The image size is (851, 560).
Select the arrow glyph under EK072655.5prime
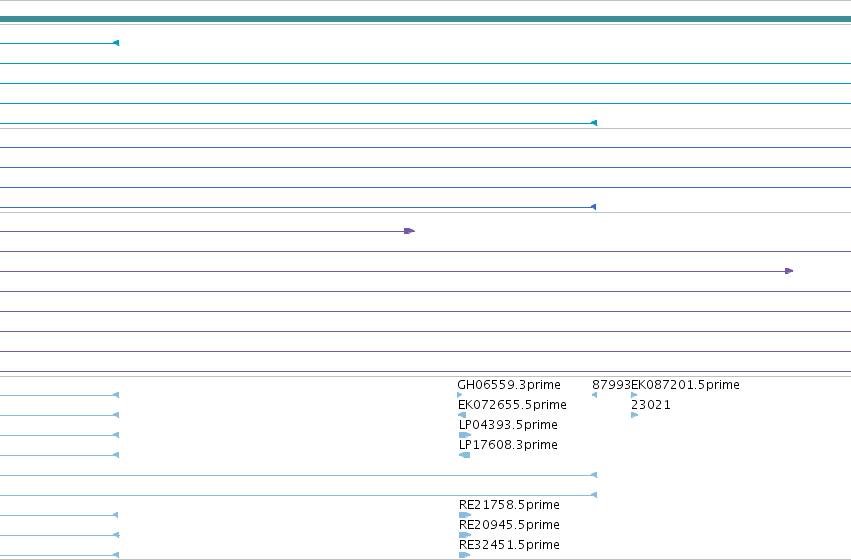[x=462, y=415]
